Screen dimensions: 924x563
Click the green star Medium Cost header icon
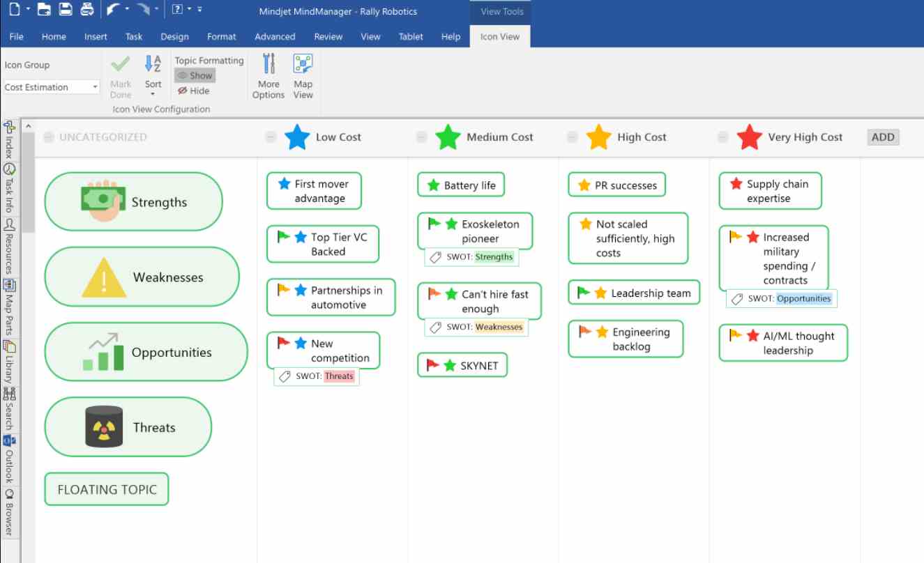pos(448,137)
